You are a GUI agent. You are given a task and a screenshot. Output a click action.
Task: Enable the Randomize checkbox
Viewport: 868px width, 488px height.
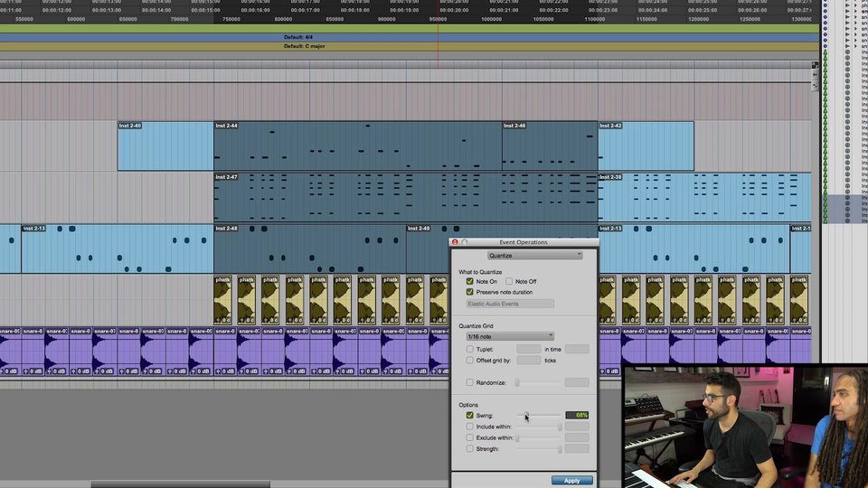(469, 382)
